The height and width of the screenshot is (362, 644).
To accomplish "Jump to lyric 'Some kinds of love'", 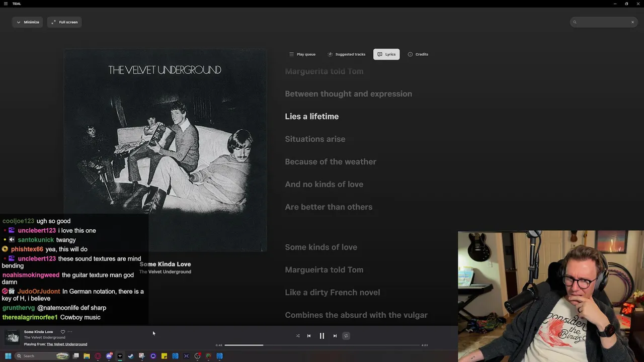I will (321, 247).
